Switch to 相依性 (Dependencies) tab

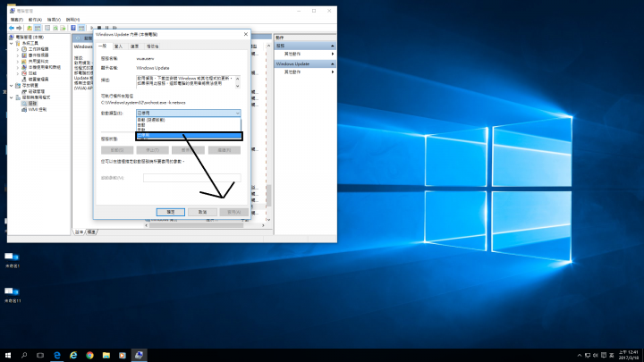click(152, 46)
